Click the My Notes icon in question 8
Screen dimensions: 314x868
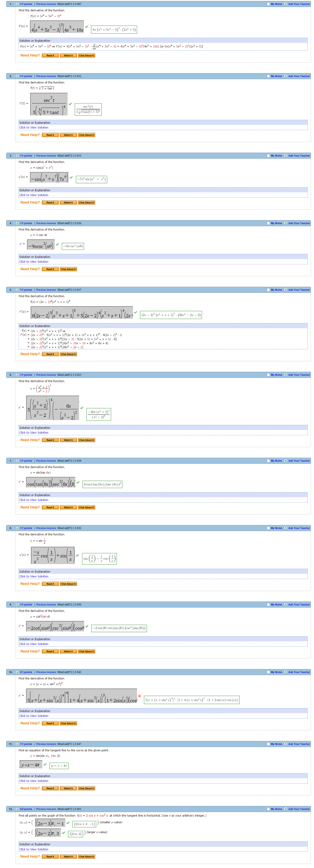(268, 528)
